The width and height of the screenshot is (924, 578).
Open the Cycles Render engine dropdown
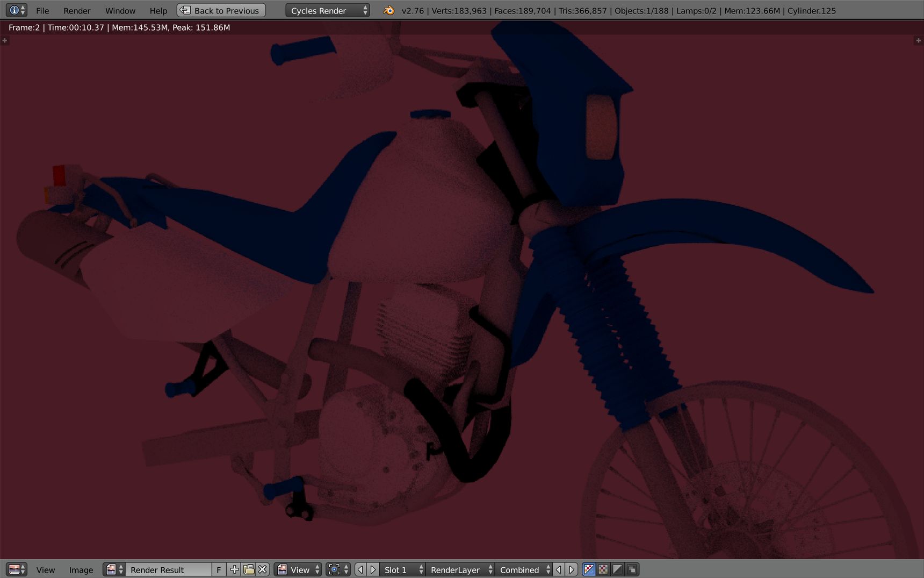(x=328, y=10)
